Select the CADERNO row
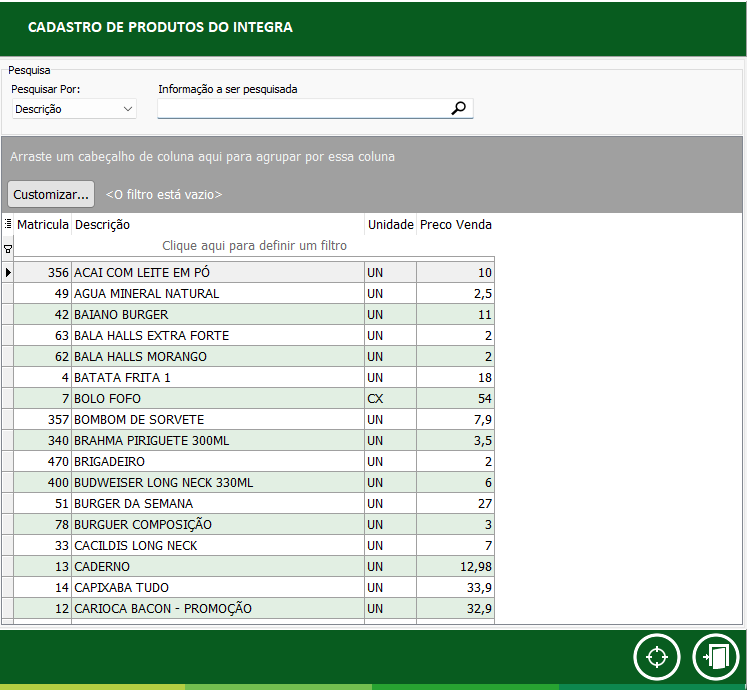 [x=254, y=566]
